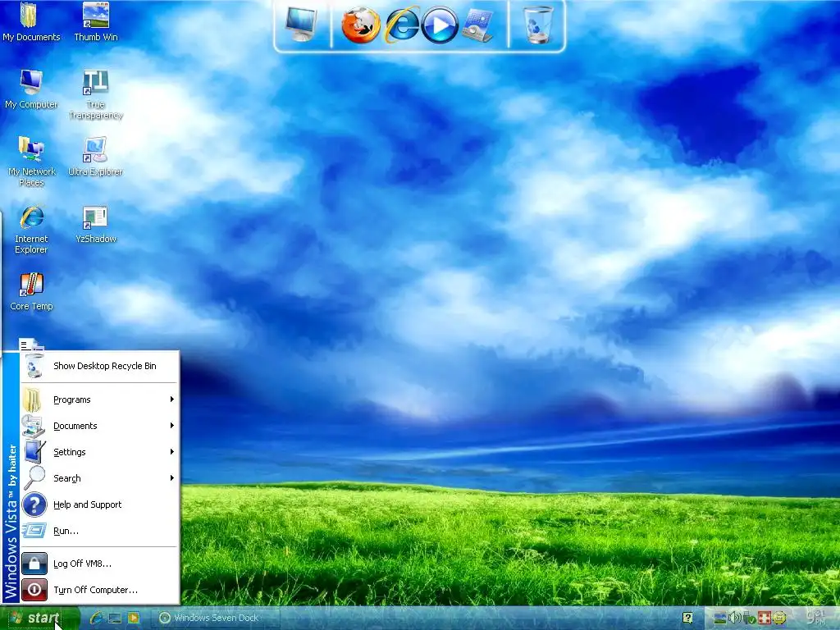Click Show Desktop Recycle Bin in the Start menu

click(x=98, y=366)
